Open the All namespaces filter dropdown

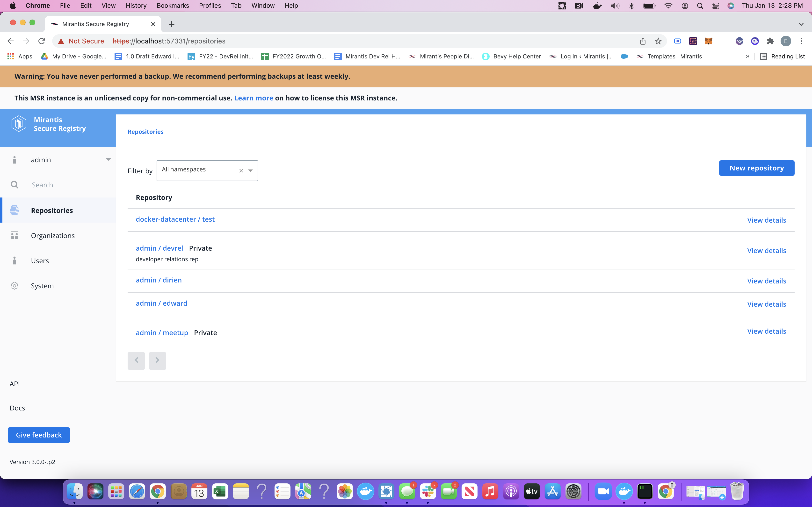coord(250,171)
